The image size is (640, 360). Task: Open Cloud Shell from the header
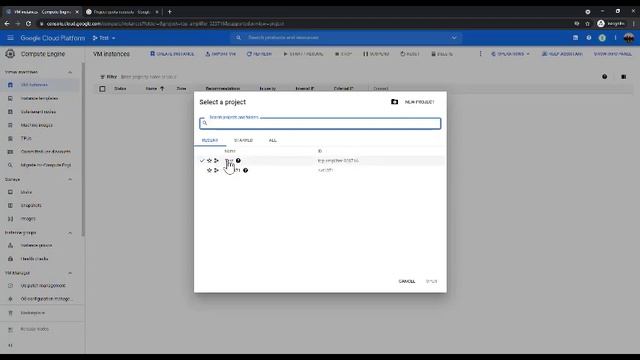(x=576, y=38)
